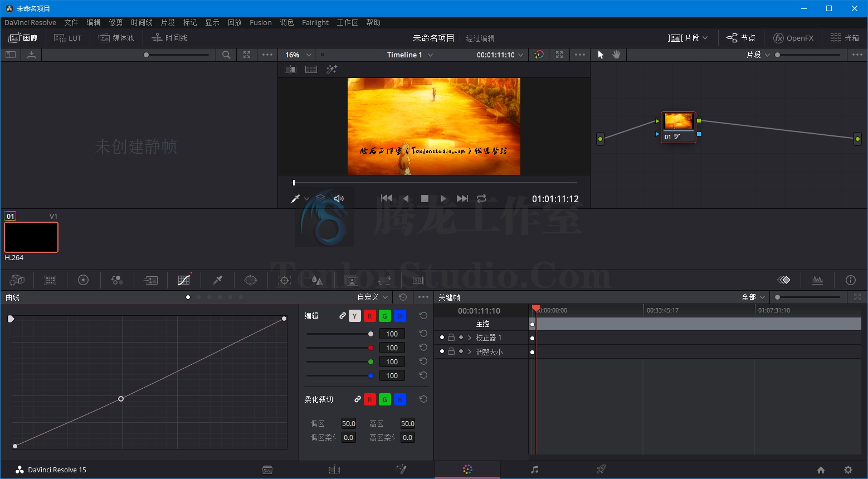Toggle the blue channel in curve edit row
The width and height of the screenshot is (868, 479).
(400, 316)
